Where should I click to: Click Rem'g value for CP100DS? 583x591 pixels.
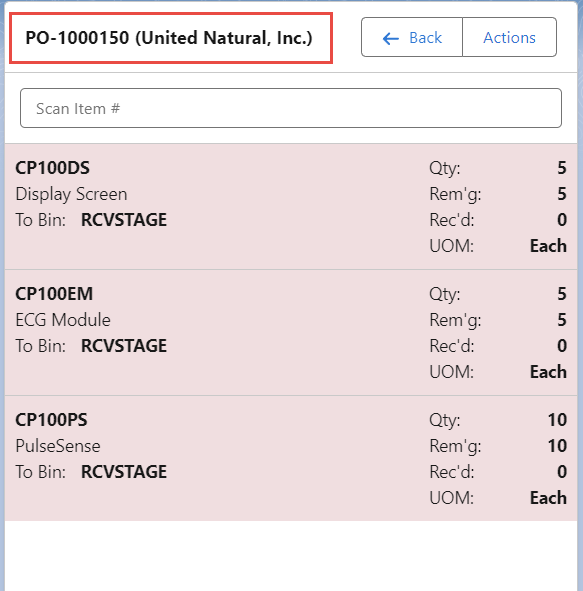(x=562, y=194)
